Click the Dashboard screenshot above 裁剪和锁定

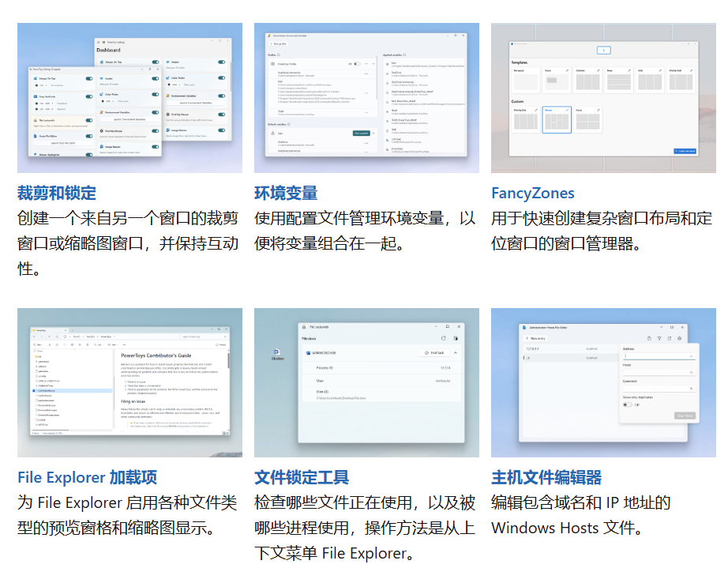[130, 98]
